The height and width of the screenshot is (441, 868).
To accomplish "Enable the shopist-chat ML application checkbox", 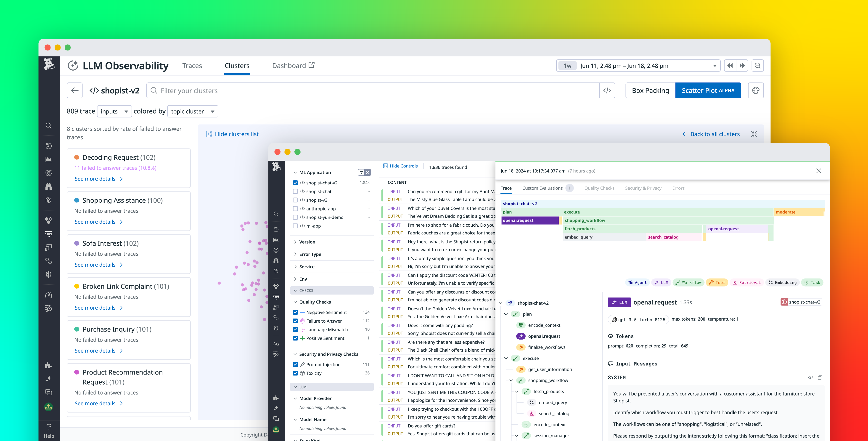I will coord(296,191).
